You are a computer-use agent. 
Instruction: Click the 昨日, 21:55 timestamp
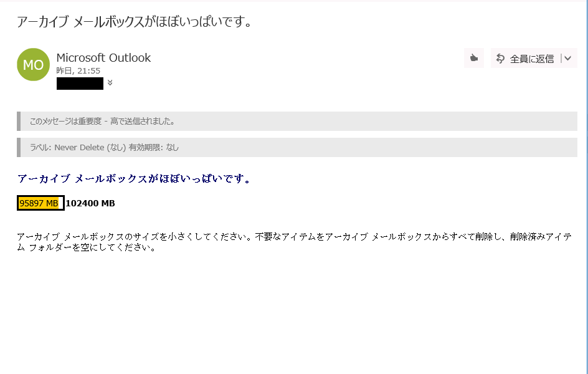78,70
